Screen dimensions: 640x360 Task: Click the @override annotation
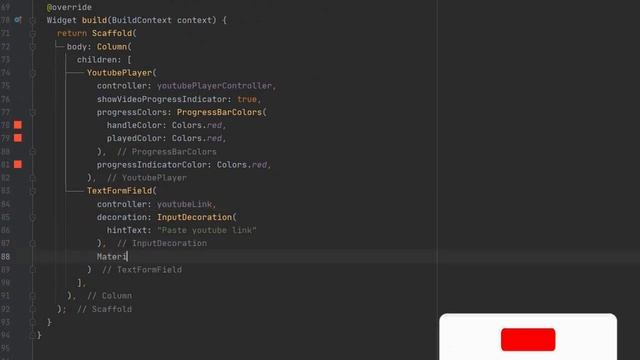[69, 7]
